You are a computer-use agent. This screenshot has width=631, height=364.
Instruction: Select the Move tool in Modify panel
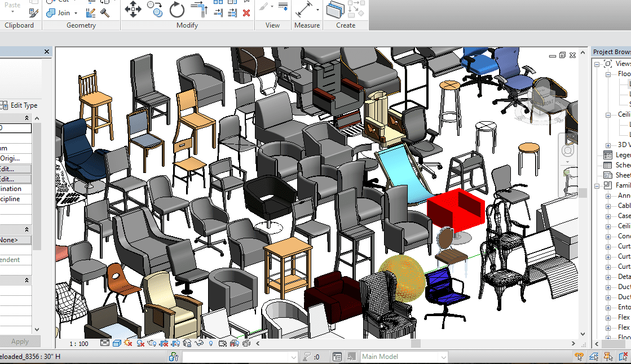[133, 9]
